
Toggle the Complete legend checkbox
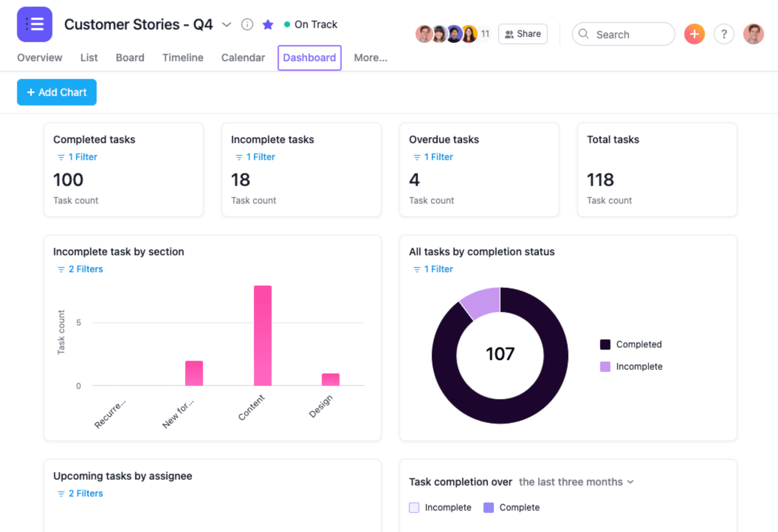[x=489, y=507]
